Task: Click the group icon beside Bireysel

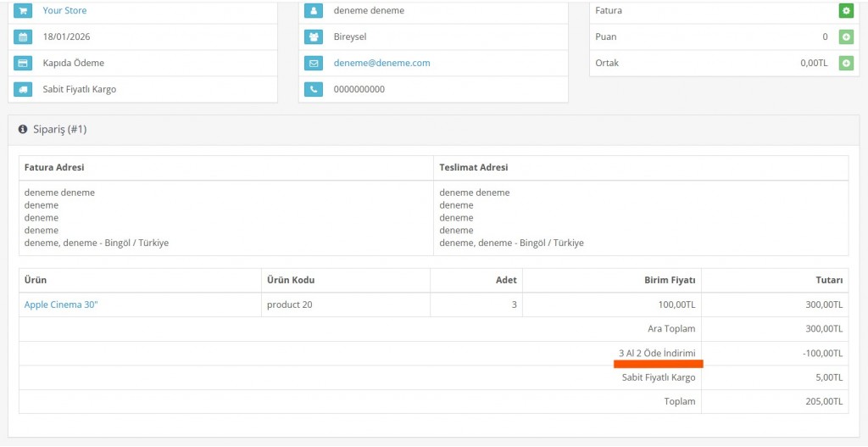Action: pyautogui.click(x=314, y=37)
